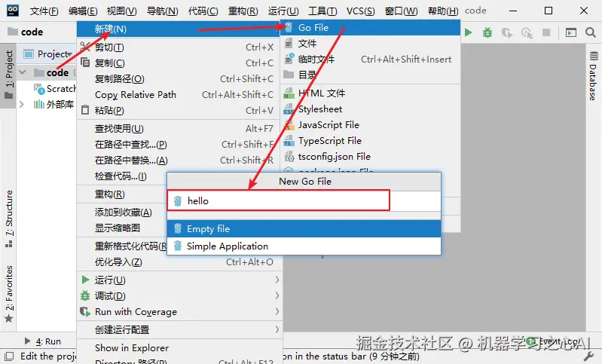Click the green Debug bug icon
This screenshot has width=602, height=364.
click(487, 32)
